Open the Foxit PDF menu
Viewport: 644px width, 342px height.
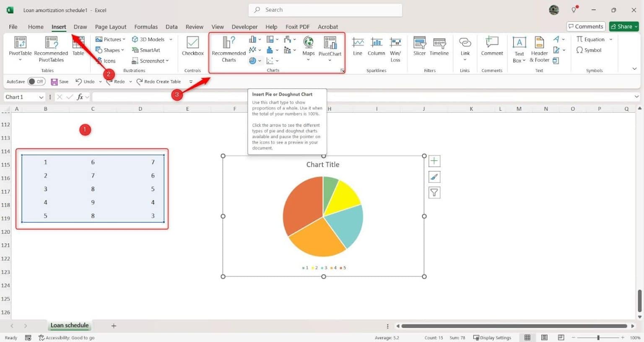point(297,26)
